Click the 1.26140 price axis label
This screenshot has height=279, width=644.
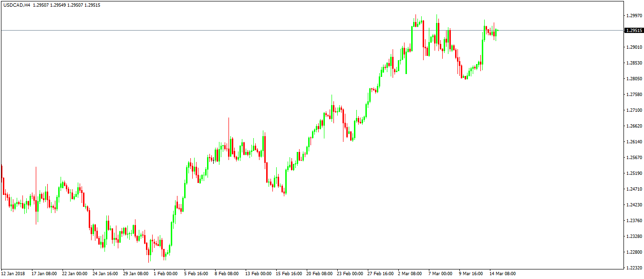[x=634, y=141]
